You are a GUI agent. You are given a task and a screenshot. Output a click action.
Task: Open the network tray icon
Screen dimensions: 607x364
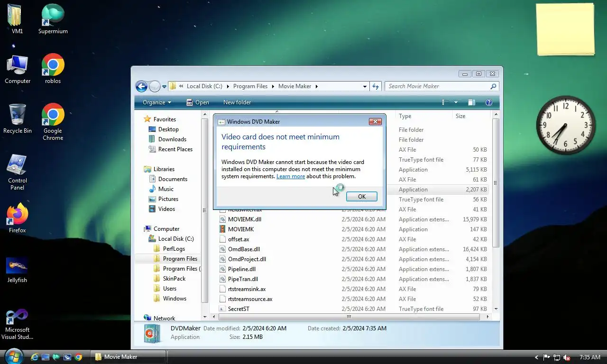click(557, 357)
